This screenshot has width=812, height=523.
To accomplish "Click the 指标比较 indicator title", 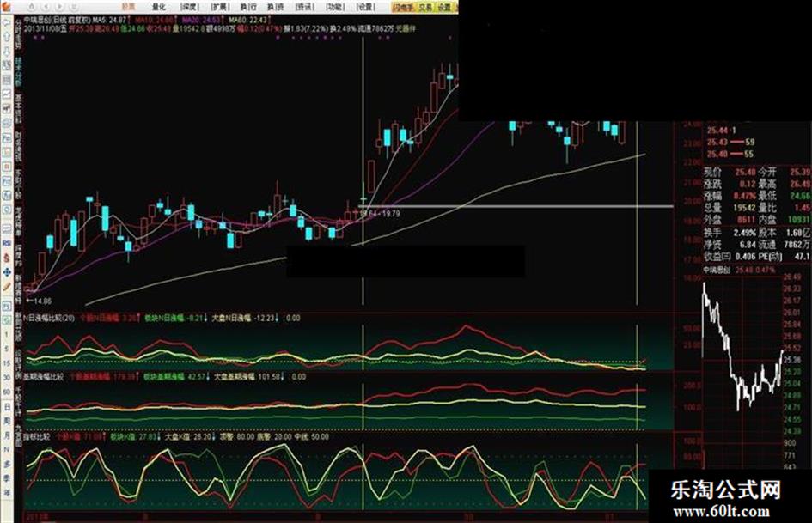I will [x=37, y=436].
